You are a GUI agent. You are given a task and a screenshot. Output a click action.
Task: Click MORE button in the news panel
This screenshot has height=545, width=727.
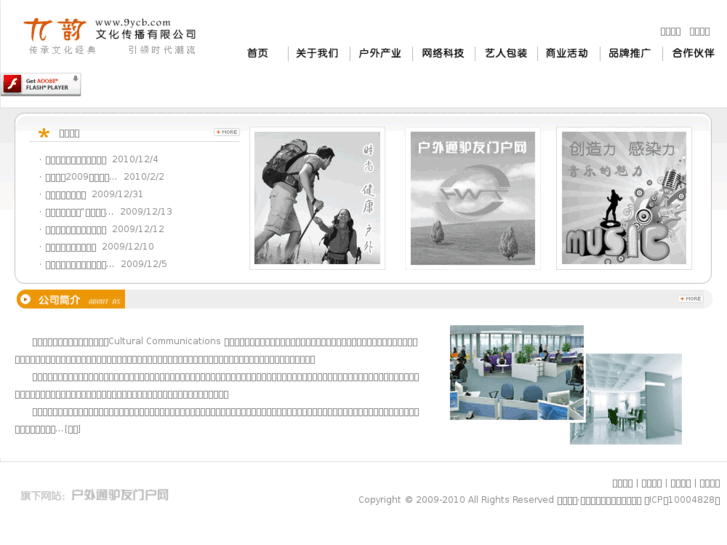[x=227, y=132]
